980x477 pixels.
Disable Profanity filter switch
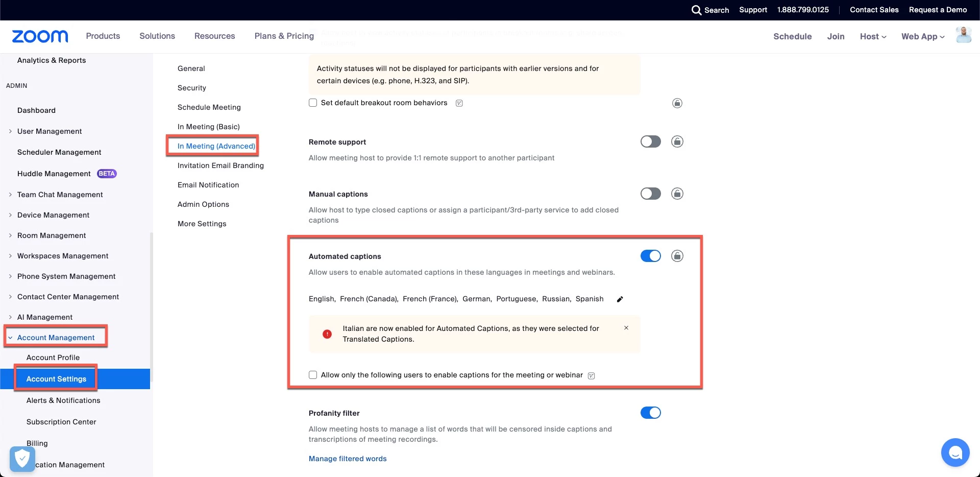pos(651,413)
